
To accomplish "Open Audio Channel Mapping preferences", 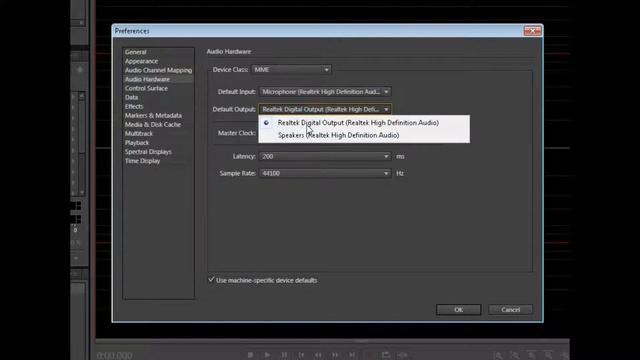I will point(158,70).
